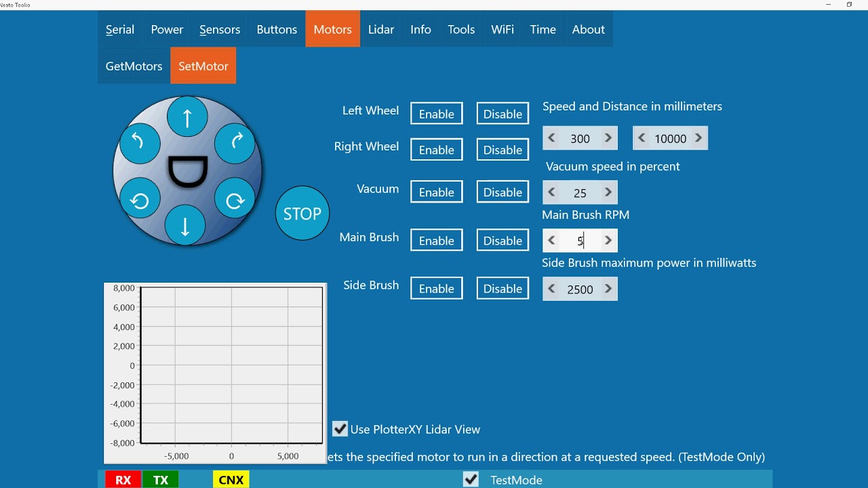Open the Lidar tab
Viewport: 868px width, 488px height.
point(381,29)
